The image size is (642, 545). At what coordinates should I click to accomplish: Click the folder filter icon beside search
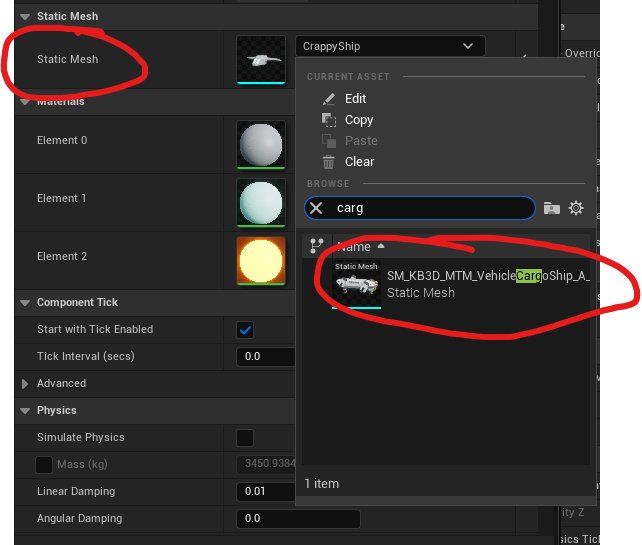point(552,208)
